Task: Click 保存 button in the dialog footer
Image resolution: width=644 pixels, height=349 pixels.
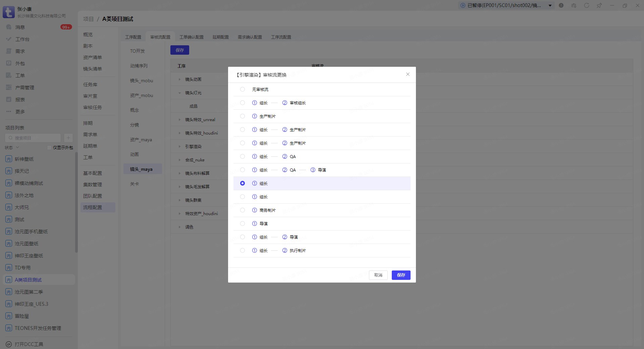Action: pyautogui.click(x=401, y=275)
